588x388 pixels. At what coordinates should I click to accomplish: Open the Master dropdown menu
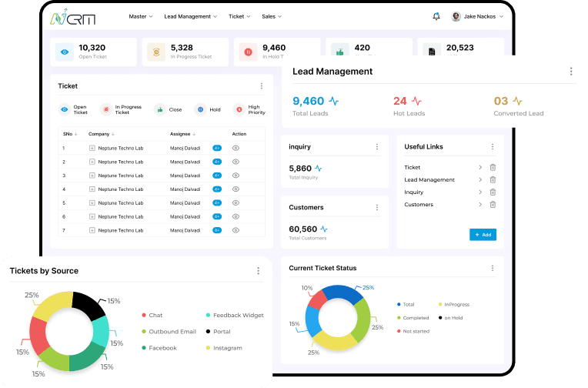pos(141,16)
